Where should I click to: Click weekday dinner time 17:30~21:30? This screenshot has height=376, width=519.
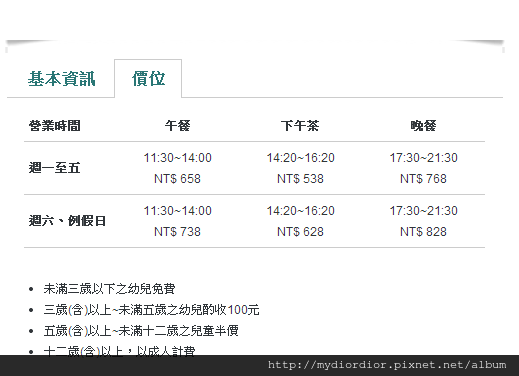[x=424, y=158]
